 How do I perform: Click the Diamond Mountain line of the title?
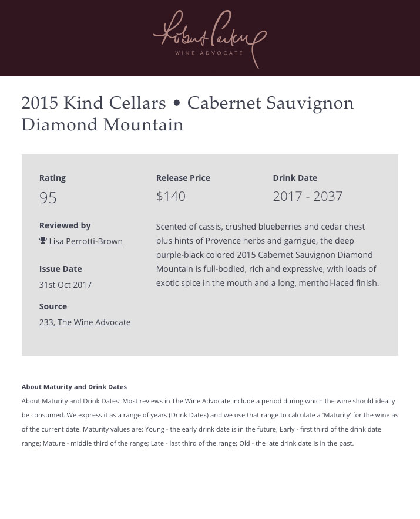tap(102, 125)
